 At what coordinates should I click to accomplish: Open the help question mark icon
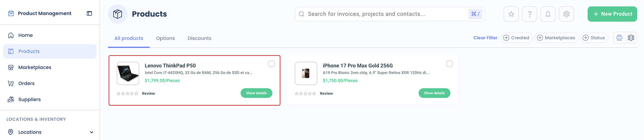point(530,14)
